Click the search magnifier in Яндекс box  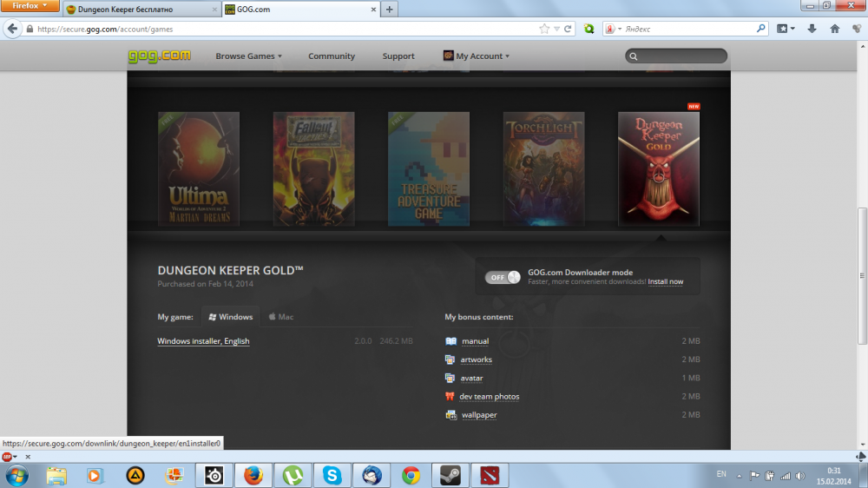(761, 29)
